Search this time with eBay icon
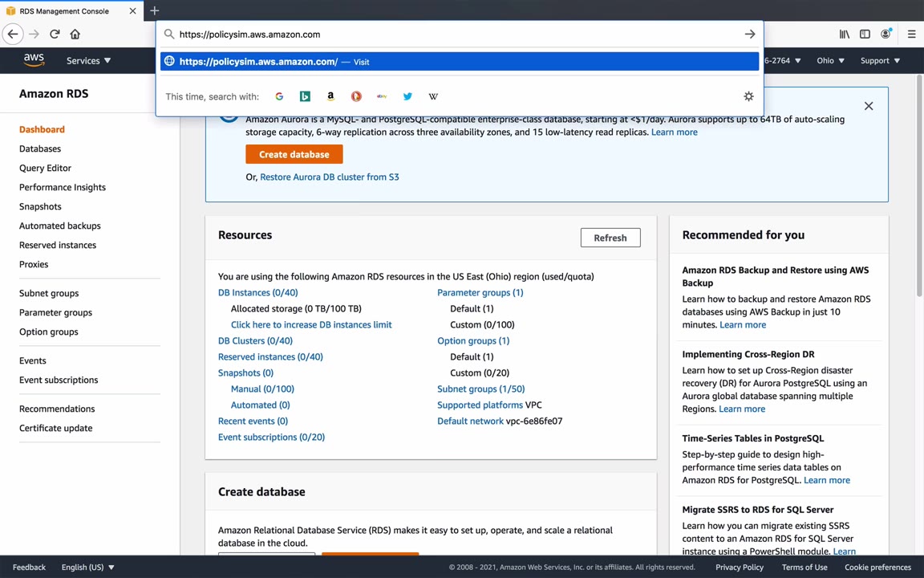Image resolution: width=924 pixels, height=578 pixels. (x=382, y=96)
